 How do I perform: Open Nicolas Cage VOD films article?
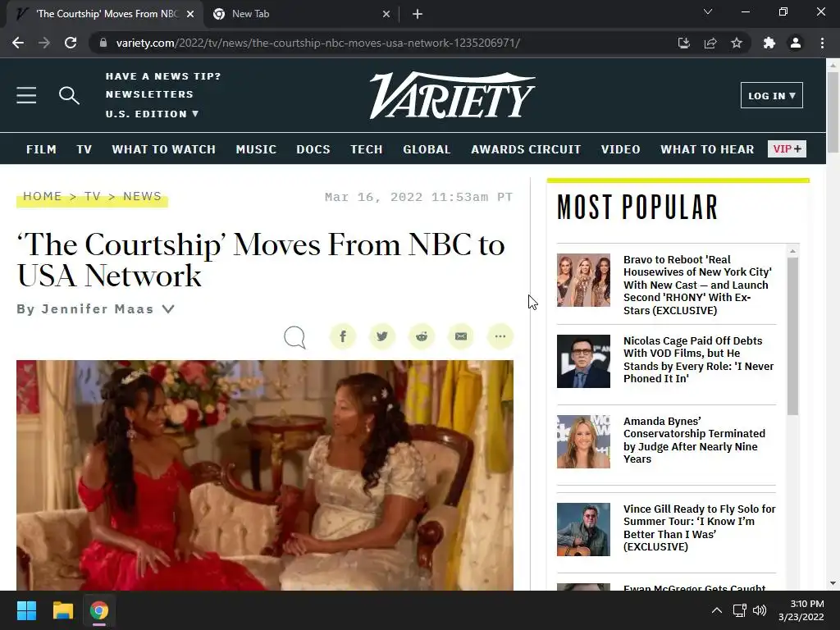(699, 359)
